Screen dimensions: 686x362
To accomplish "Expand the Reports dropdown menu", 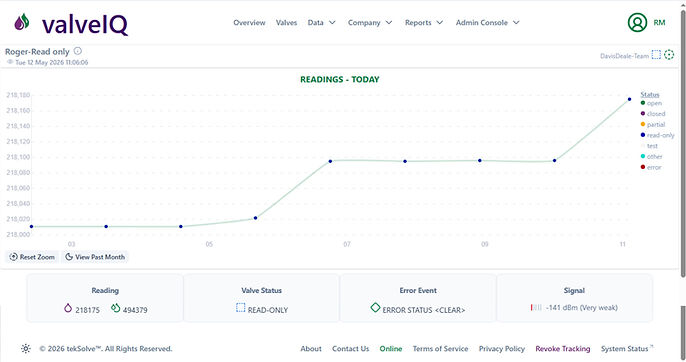I will [424, 22].
